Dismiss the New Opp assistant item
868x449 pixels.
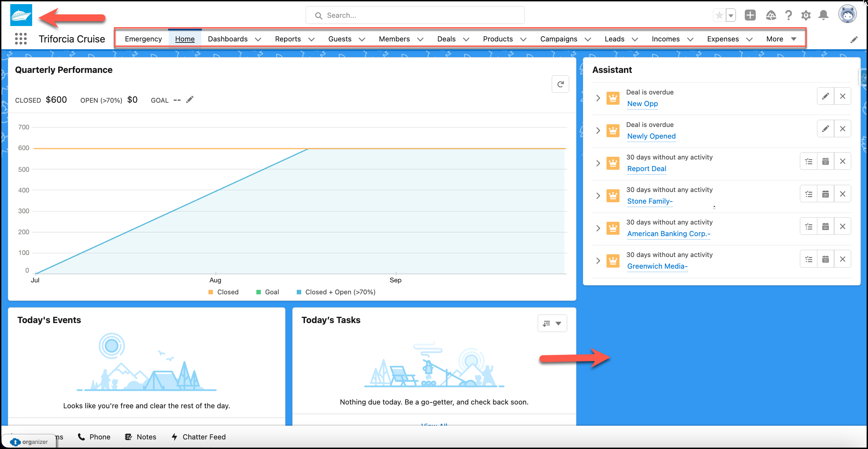pos(843,96)
